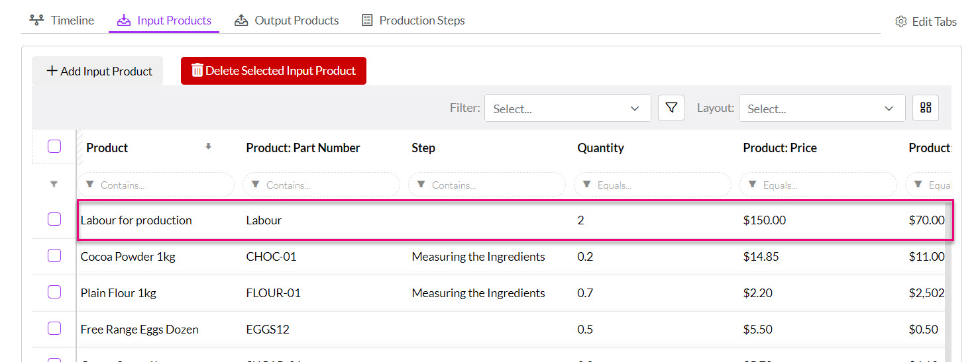Click the Product column sort arrow
The image size is (980, 362).
[x=208, y=147]
